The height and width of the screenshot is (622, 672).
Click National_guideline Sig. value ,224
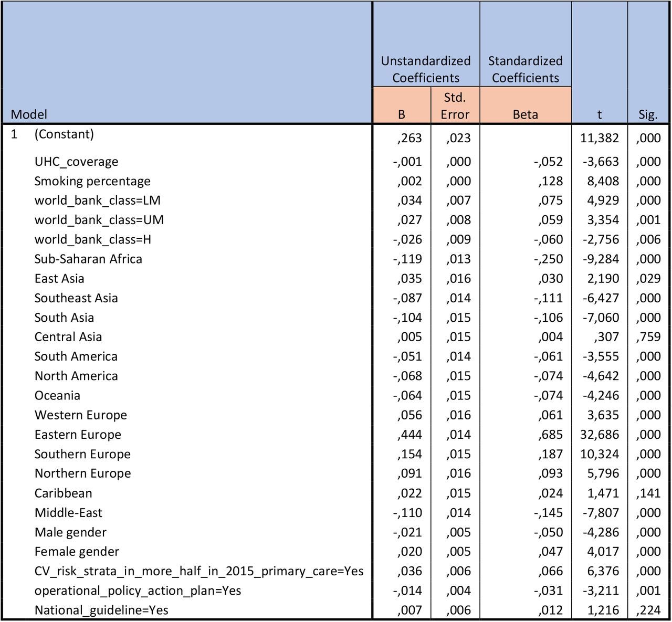648,610
